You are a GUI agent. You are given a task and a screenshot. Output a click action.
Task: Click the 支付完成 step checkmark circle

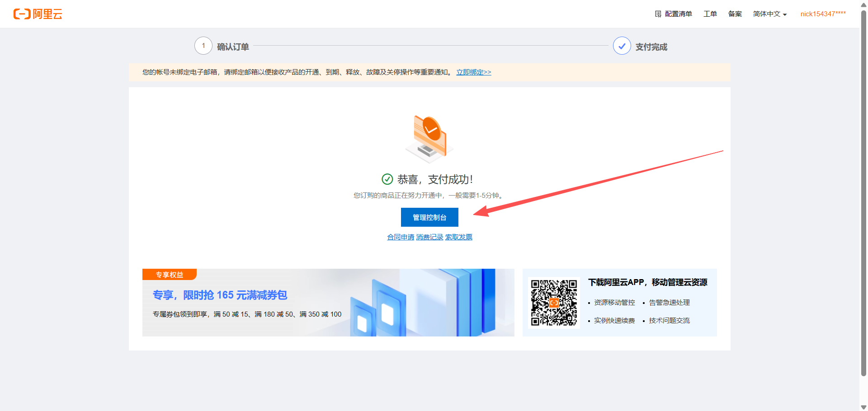(622, 46)
